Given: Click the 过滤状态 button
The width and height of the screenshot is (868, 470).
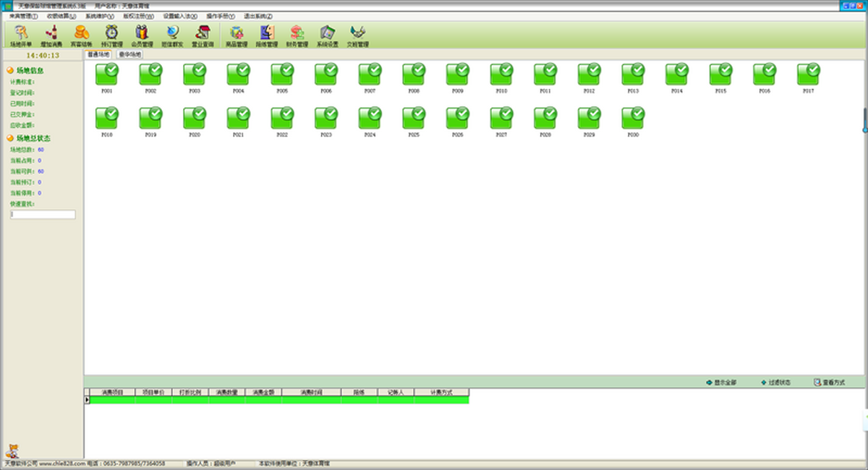Looking at the screenshot, I should click(775, 383).
